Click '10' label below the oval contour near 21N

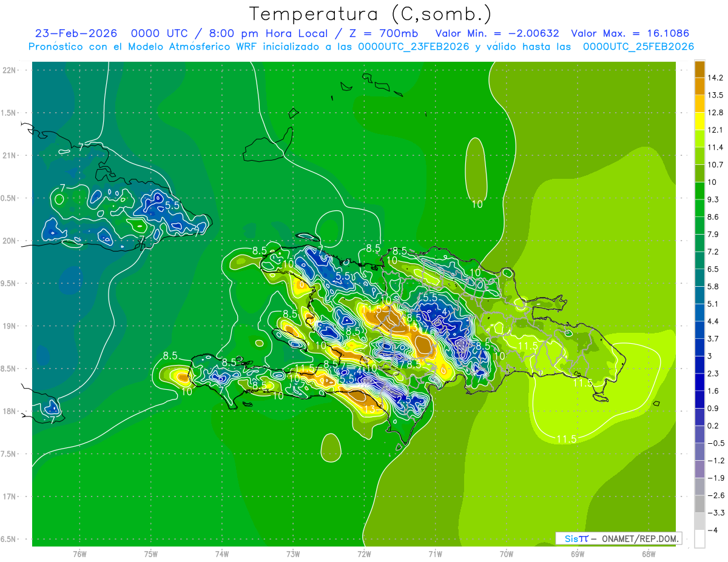click(477, 204)
